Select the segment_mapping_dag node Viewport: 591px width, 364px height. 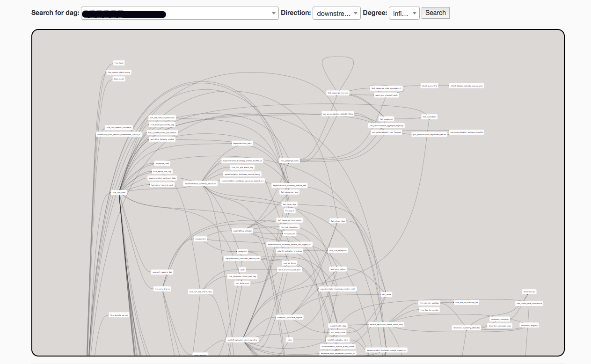162,272
